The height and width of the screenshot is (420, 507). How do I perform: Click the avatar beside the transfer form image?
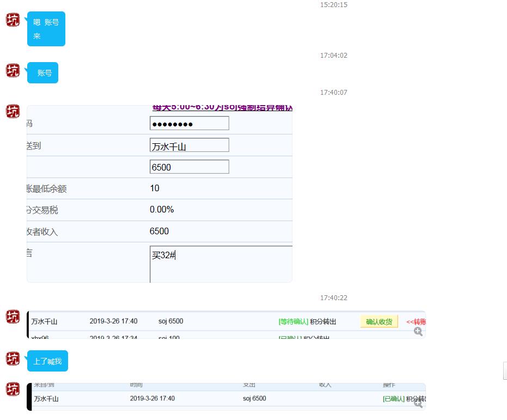click(x=13, y=111)
